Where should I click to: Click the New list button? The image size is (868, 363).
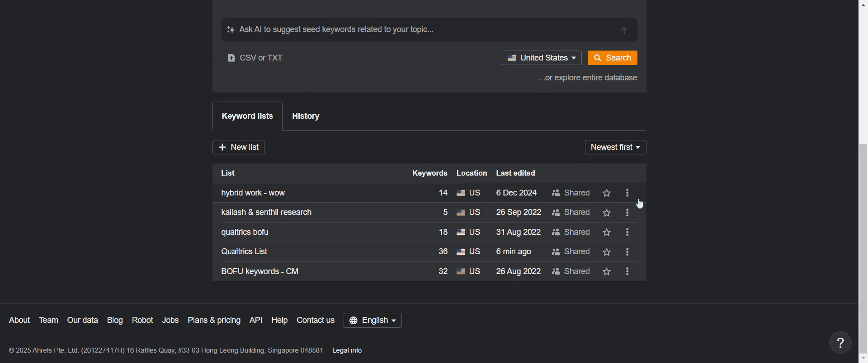pos(238,148)
